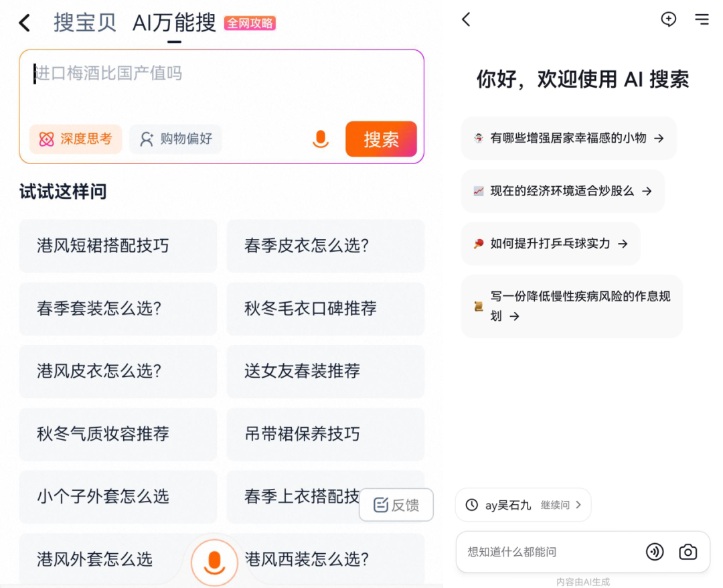723x588 pixels.
Task: Tap the back arrow beside 搜宝贝
Action: click(x=25, y=23)
